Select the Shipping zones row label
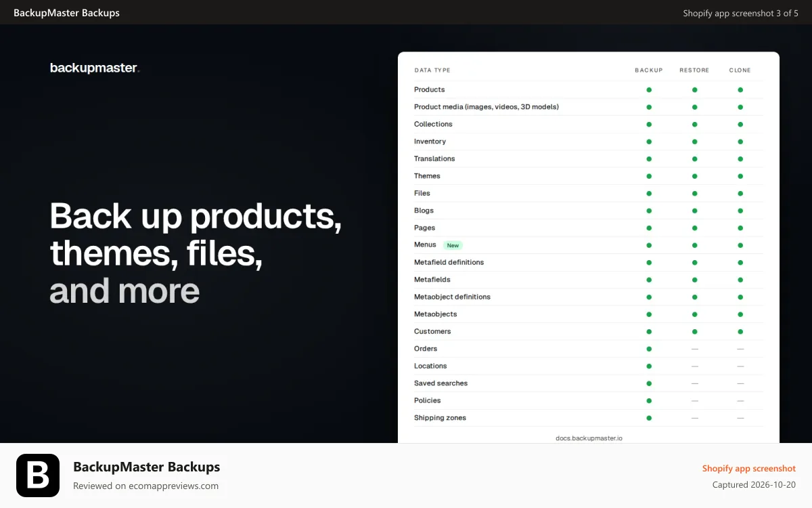 (440, 418)
